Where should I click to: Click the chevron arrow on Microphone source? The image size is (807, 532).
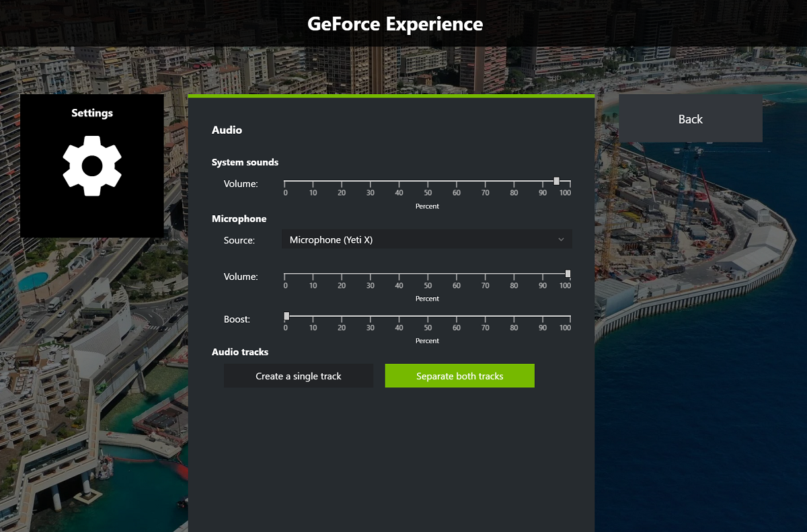(561, 239)
